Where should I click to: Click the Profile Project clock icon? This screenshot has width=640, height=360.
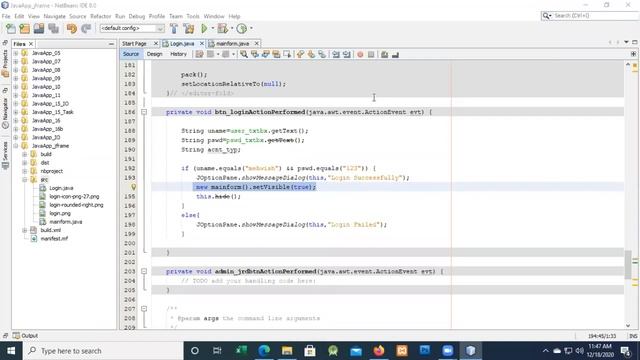point(242,29)
